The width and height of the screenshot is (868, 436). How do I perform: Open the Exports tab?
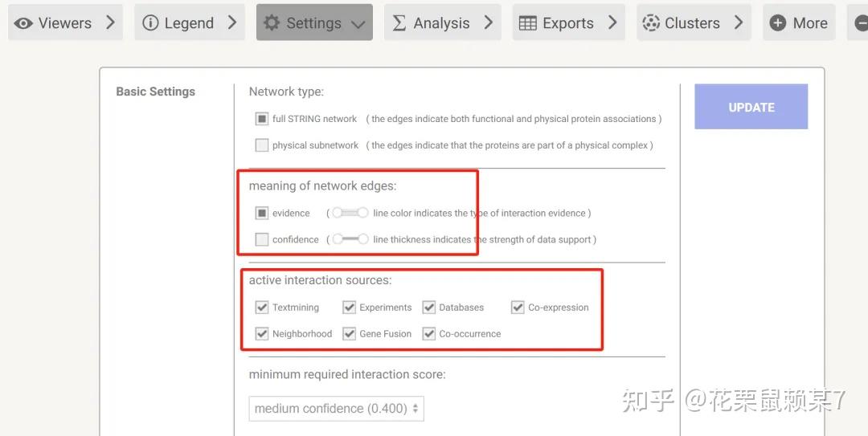pyautogui.click(x=568, y=22)
